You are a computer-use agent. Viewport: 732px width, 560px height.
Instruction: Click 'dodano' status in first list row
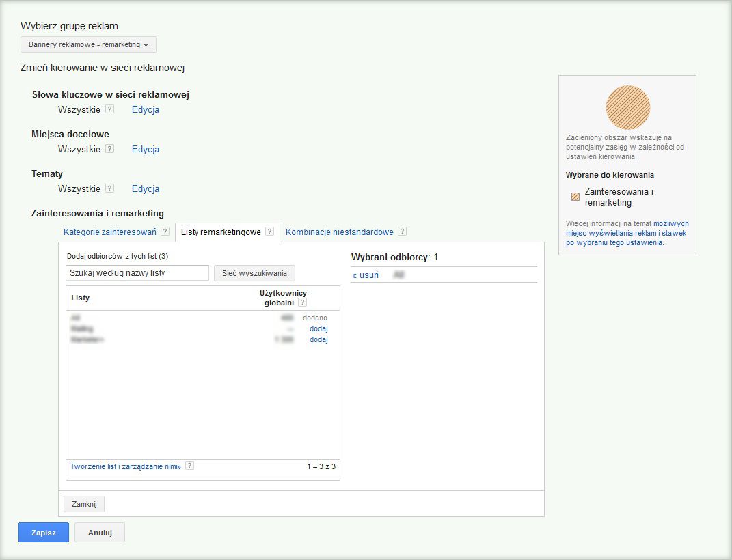coord(315,318)
